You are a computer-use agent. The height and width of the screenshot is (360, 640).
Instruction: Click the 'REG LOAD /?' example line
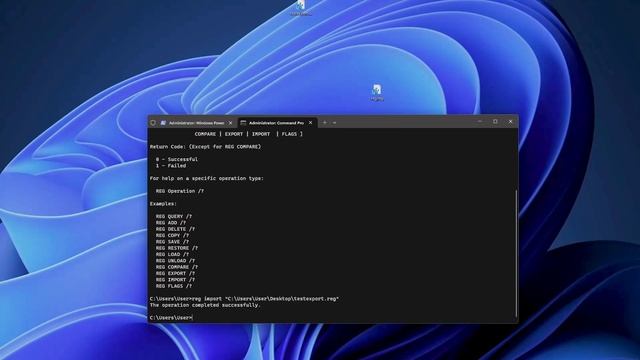click(x=172, y=254)
